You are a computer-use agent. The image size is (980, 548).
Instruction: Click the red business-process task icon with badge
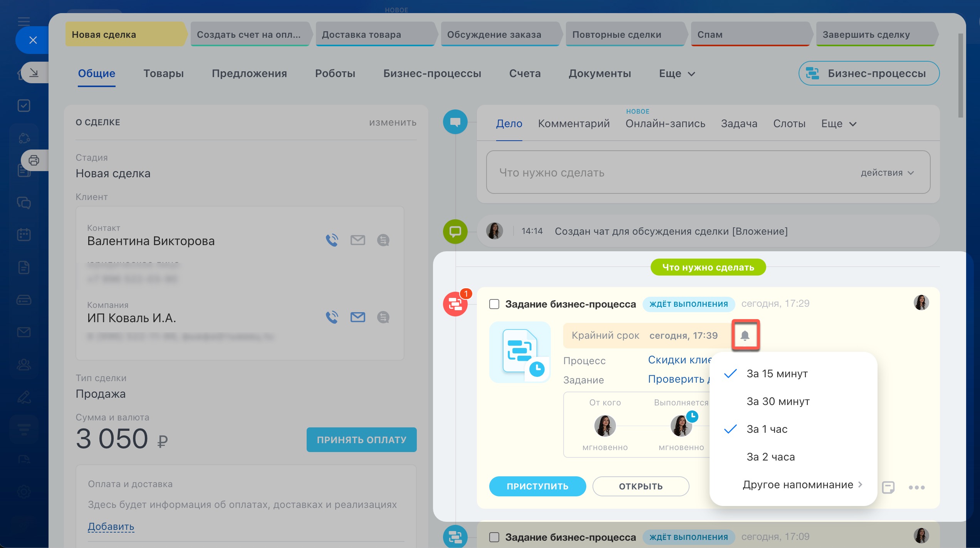coord(456,303)
